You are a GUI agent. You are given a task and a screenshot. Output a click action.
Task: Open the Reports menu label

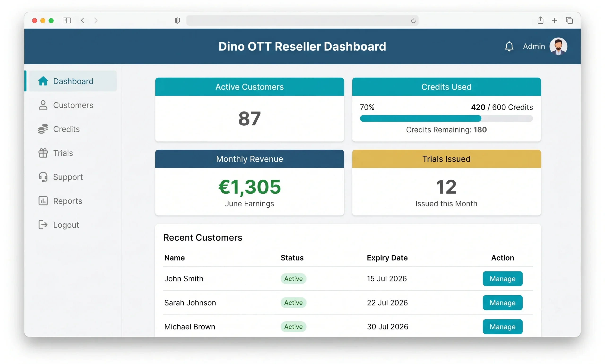point(68,201)
